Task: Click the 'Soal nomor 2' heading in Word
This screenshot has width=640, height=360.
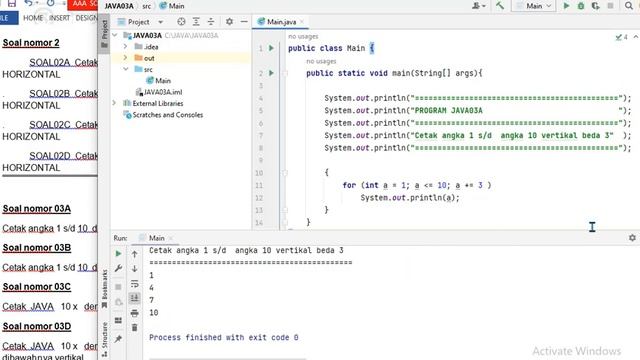Action: (31, 42)
